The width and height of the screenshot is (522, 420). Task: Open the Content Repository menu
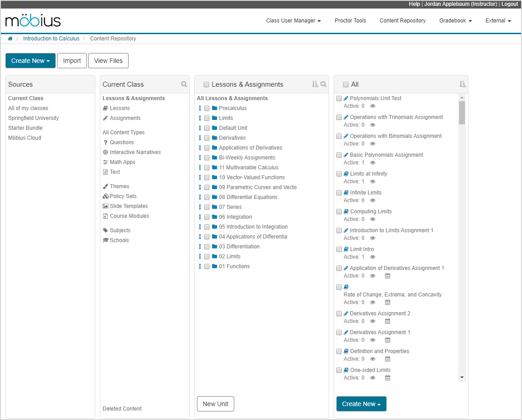[402, 20]
